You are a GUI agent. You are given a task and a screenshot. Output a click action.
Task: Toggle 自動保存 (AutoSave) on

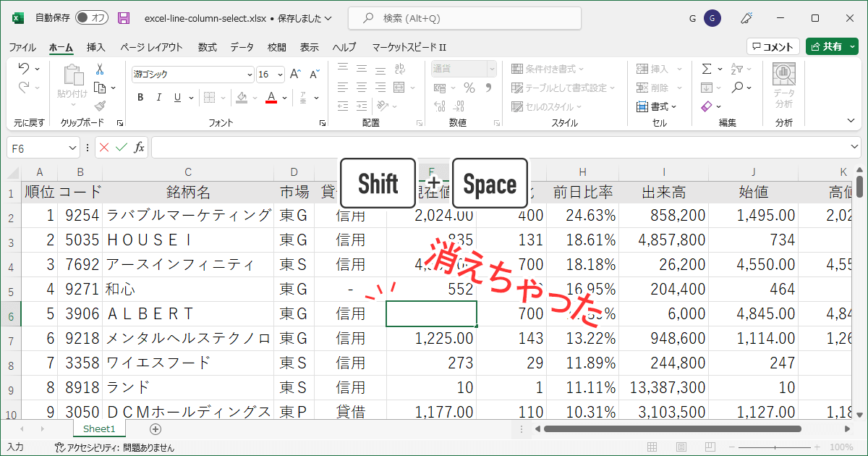coord(90,18)
